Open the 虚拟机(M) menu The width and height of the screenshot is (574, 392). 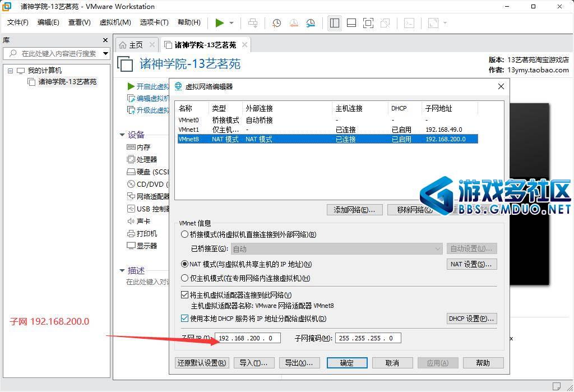click(115, 22)
